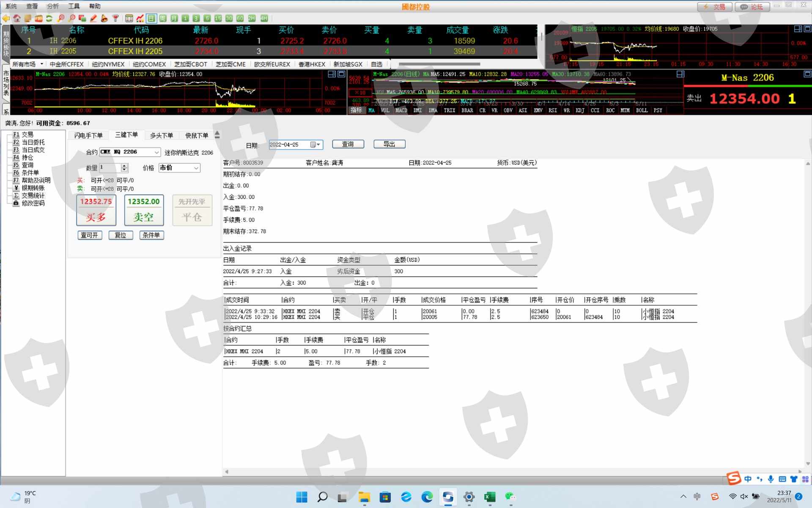
Task: Click the 导出 export button
Action: [389, 144]
